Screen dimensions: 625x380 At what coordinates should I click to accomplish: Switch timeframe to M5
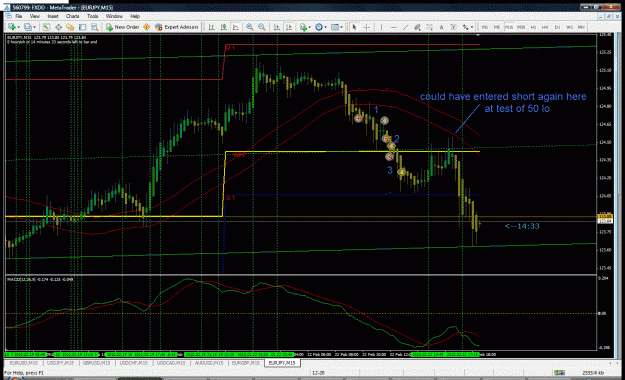tap(497, 27)
